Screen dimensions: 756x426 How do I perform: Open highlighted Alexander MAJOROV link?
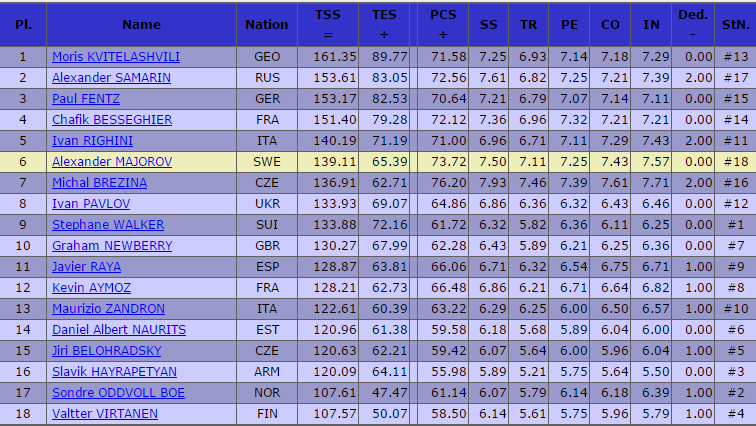click(x=112, y=161)
